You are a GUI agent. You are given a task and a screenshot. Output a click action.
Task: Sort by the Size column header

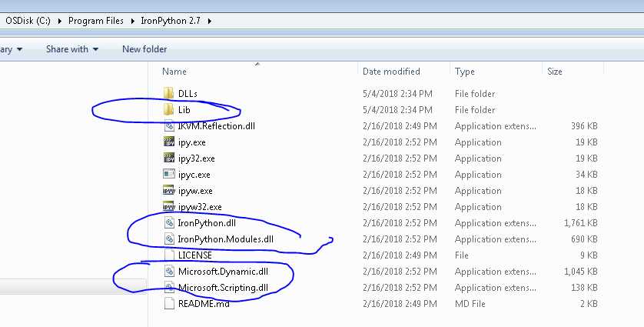(554, 71)
